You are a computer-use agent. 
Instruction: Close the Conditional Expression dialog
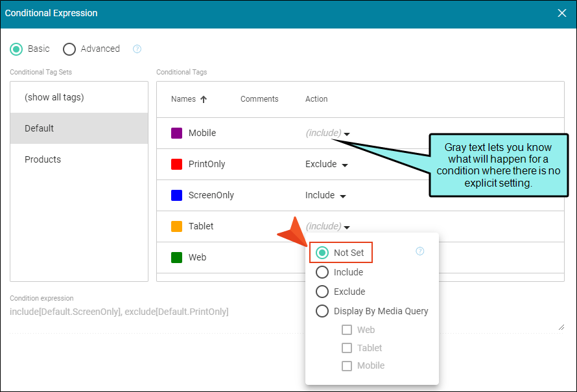click(x=561, y=13)
